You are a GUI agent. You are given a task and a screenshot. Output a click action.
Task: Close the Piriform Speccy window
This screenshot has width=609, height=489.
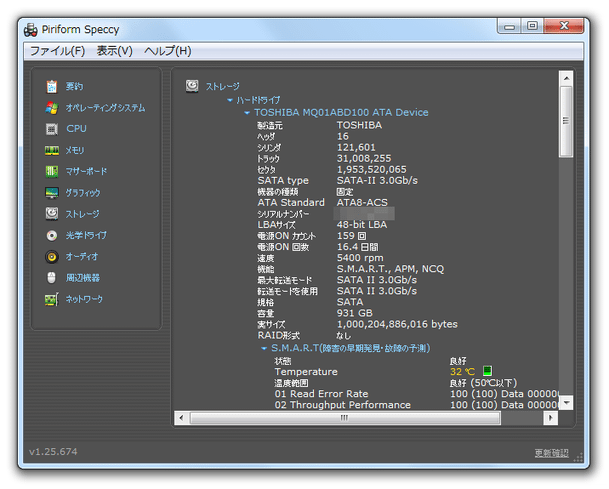[x=564, y=26]
